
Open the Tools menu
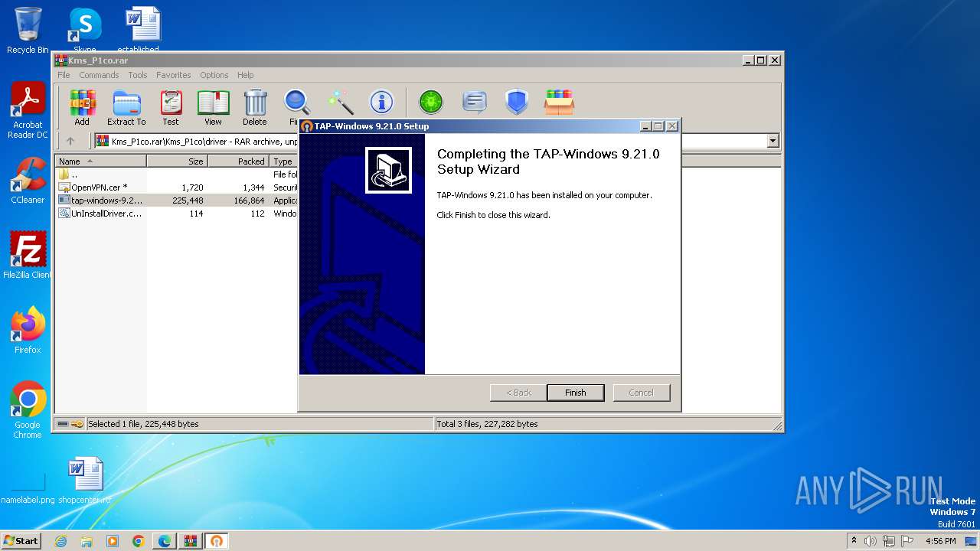click(x=138, y=75)
